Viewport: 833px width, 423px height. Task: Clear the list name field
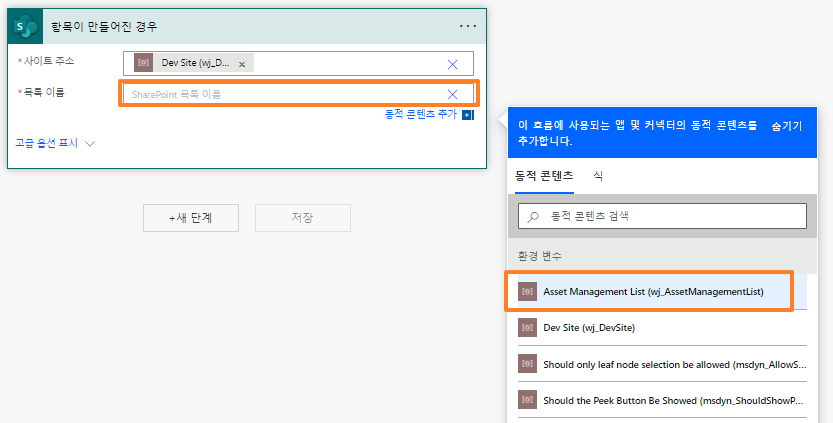click(453, 95)
